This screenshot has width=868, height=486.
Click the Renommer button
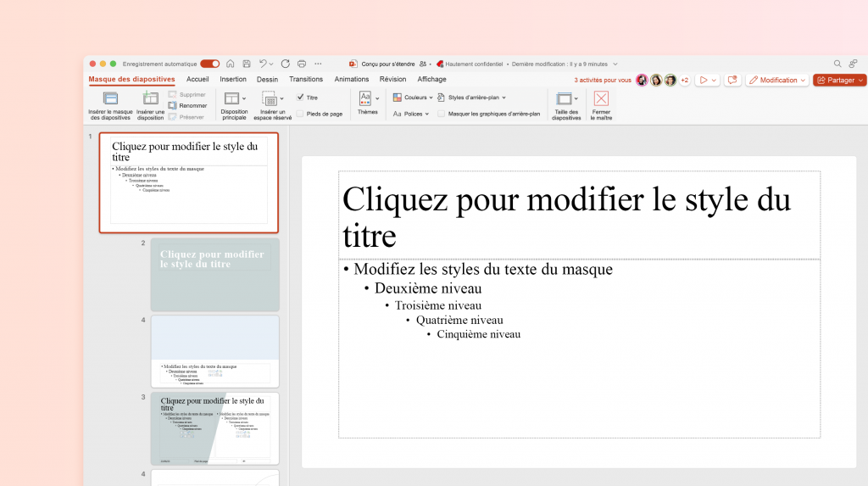(x=187, y=105)
